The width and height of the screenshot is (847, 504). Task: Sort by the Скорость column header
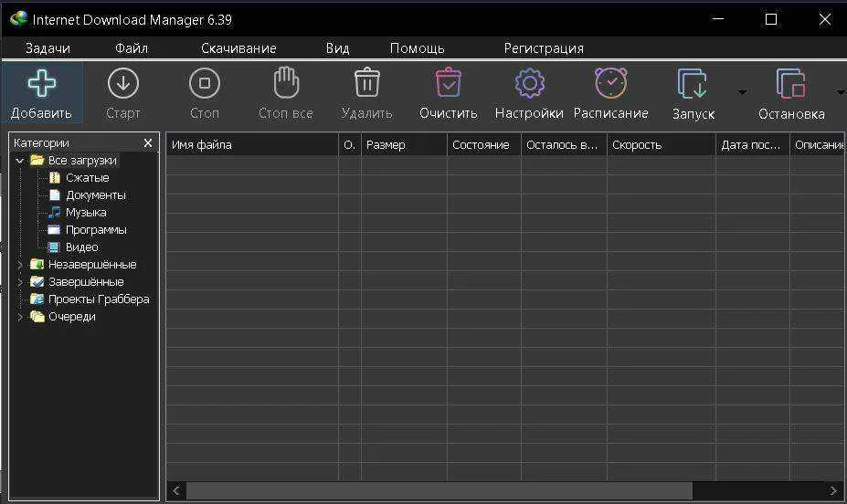click(x=662, y=144)
